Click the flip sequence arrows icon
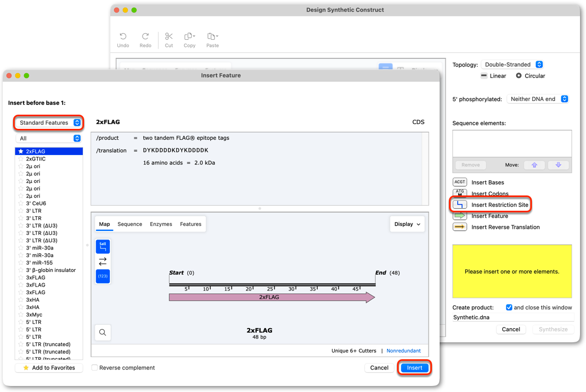 103,261
